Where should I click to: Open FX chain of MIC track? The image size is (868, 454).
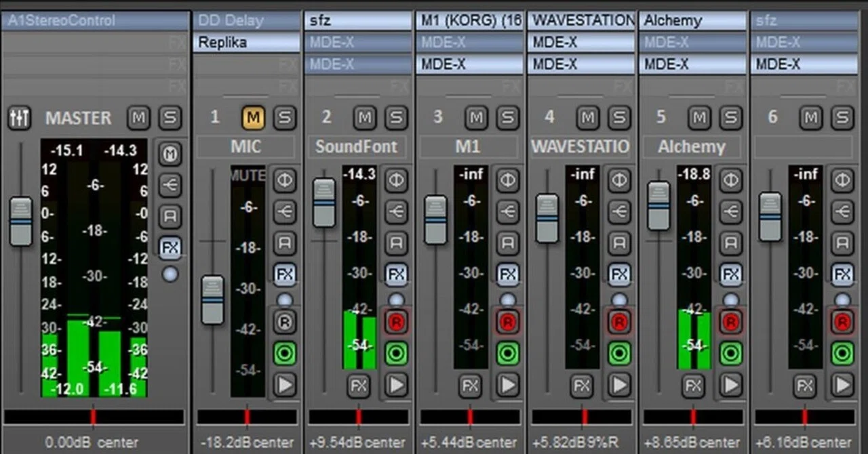[x=285, y=274]
